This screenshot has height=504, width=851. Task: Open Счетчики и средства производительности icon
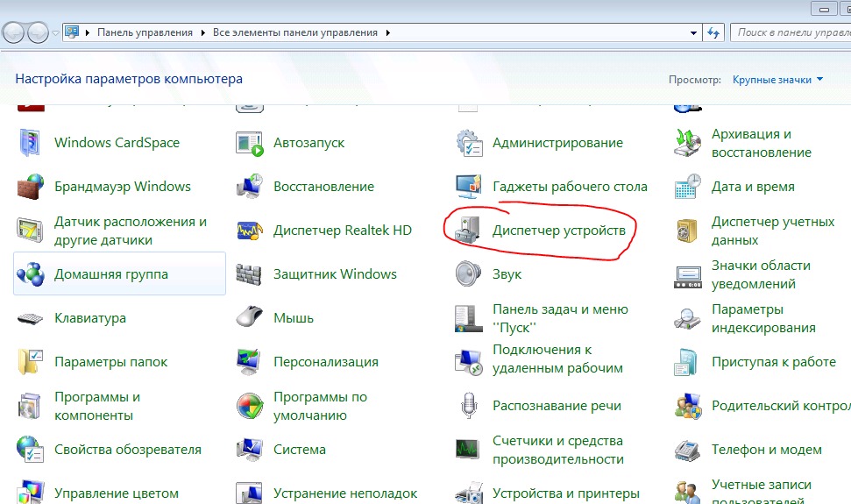[x=467, y=449]
